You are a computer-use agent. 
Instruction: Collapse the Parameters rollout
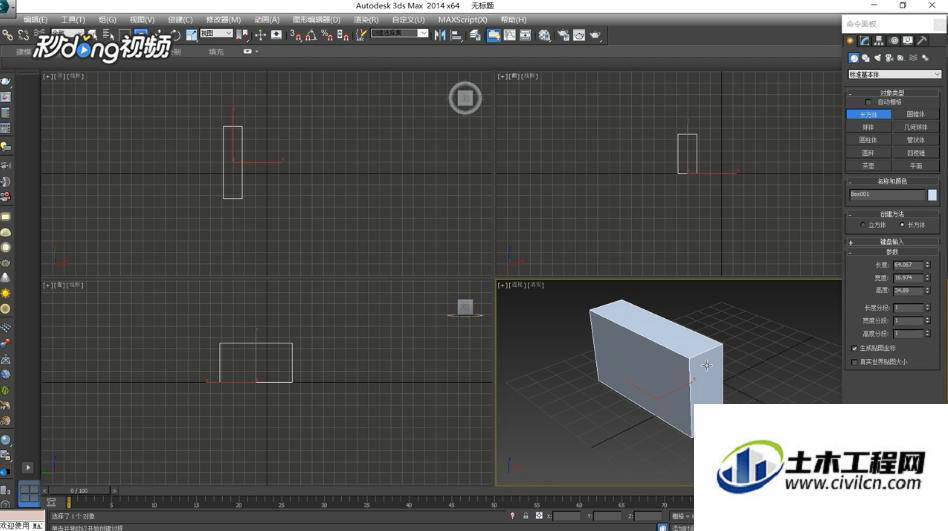[892, 252]
